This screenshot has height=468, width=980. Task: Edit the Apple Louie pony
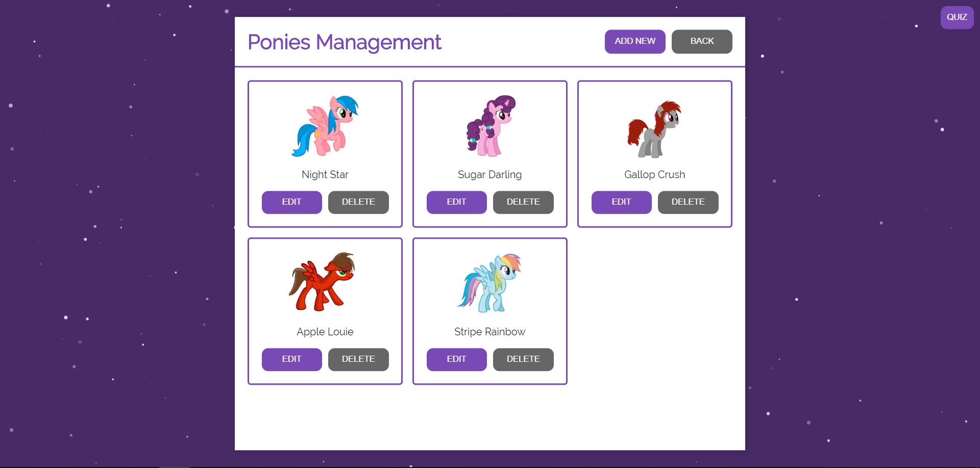(291, 359)
